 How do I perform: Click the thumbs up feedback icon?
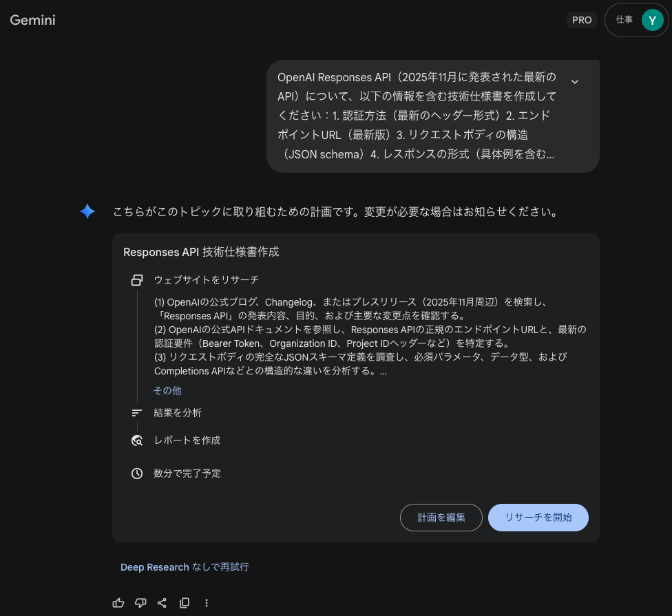(x=118, y=603)
